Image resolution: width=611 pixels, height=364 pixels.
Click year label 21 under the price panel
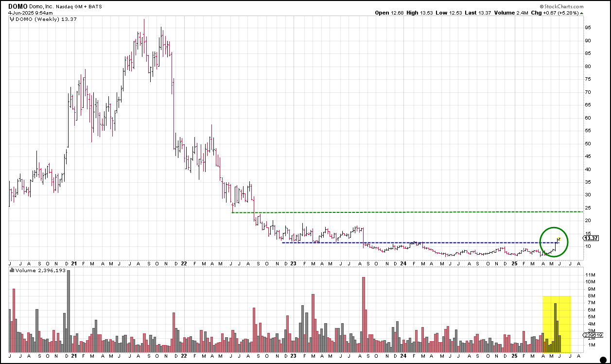[74, 263]
